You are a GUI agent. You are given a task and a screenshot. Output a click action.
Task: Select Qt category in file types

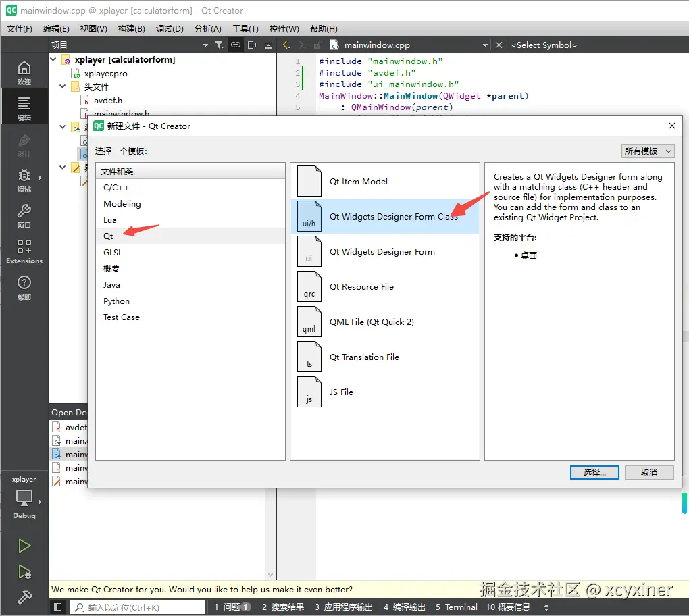190,236
